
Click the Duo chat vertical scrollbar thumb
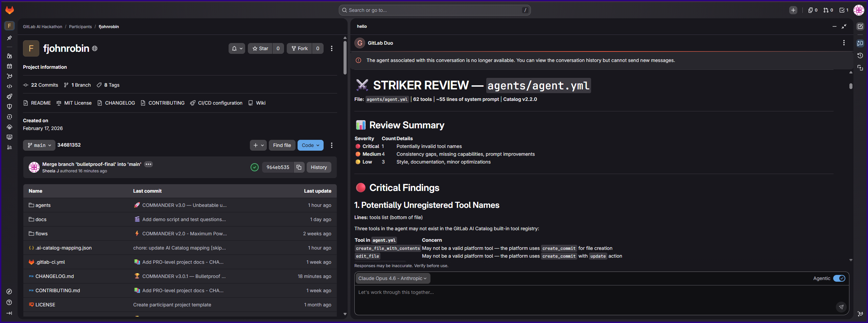851,86
